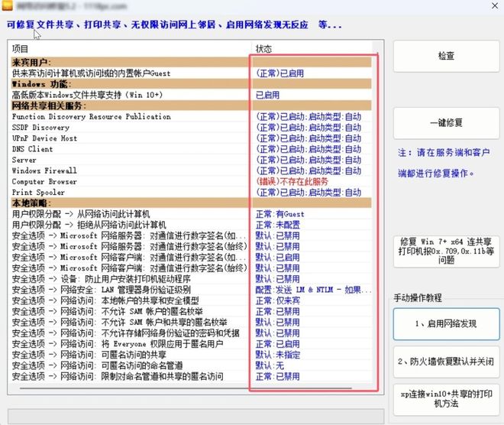Select the 来宾用户 group row

tap(191, 63)
